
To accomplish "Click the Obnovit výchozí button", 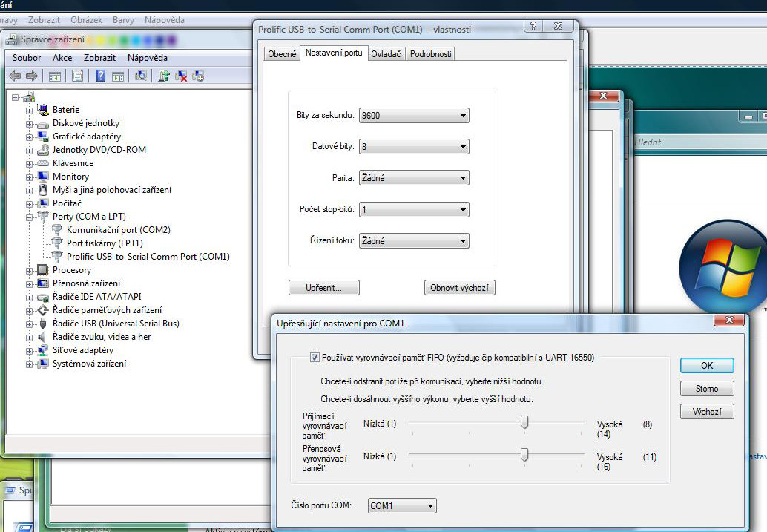I will [x=460, y=288].
